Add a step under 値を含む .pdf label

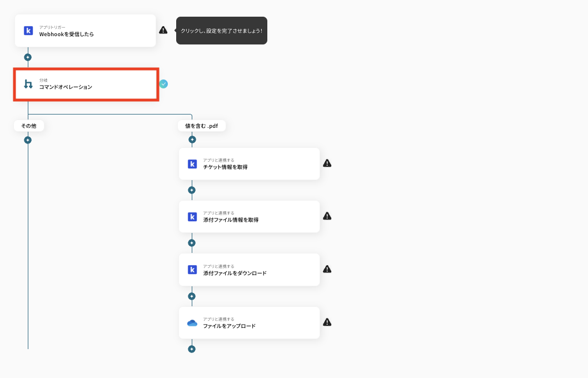tap(192, 140)
